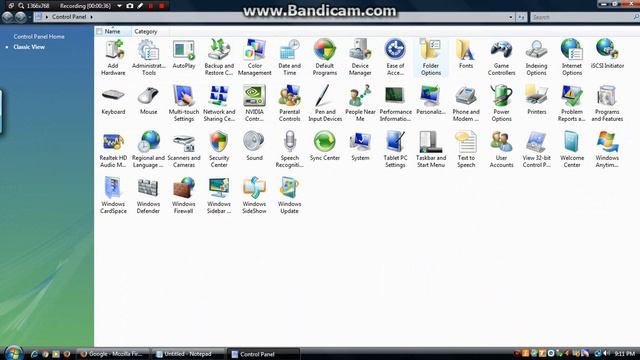Open Internet Options
The height and width of the screenshot is (360, 640).
[572, 58]
